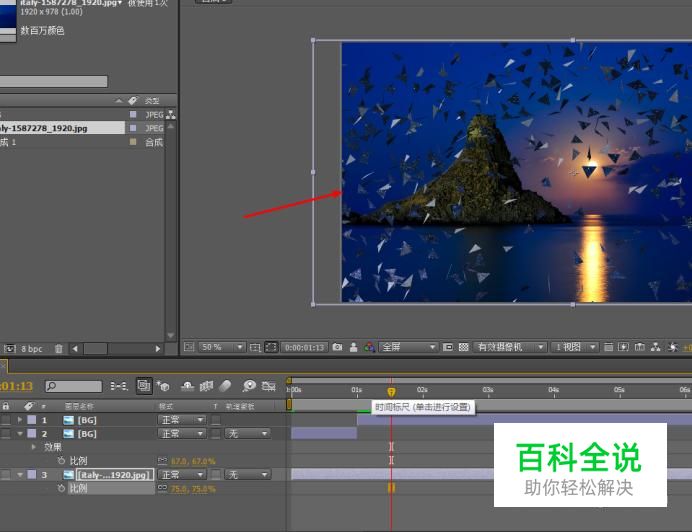This screenshot has width=692, height=532.
Task: Open the 无 track matte dropdown for layer 3
Action: coord(247,475)
